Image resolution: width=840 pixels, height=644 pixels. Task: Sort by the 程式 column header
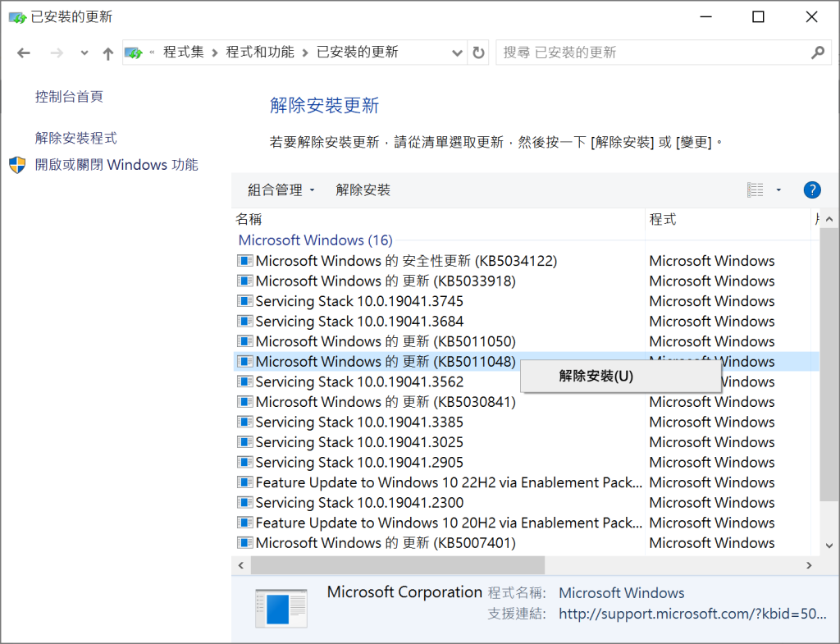(728, 218)
